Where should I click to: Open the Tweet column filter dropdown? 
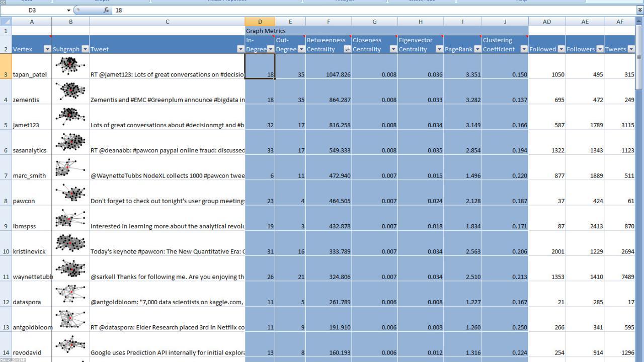[x=240, y=49]
